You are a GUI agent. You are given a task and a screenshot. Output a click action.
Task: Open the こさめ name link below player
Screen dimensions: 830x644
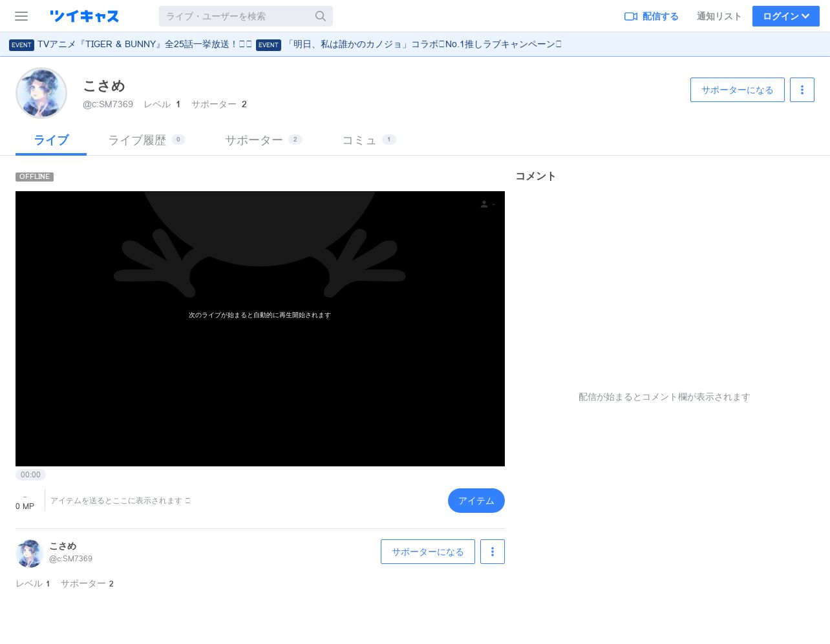pyautogui.click(x=63, y=546)
